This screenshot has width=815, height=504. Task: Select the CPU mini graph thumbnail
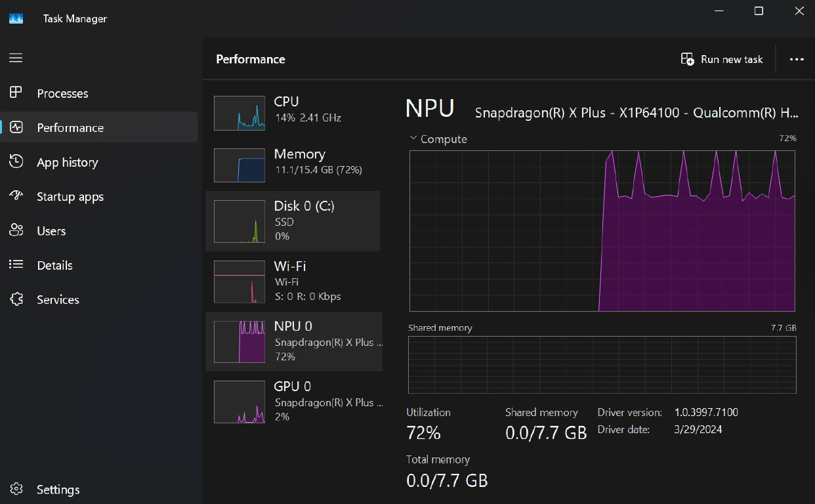pyautogui.click(x=239, y=113)
